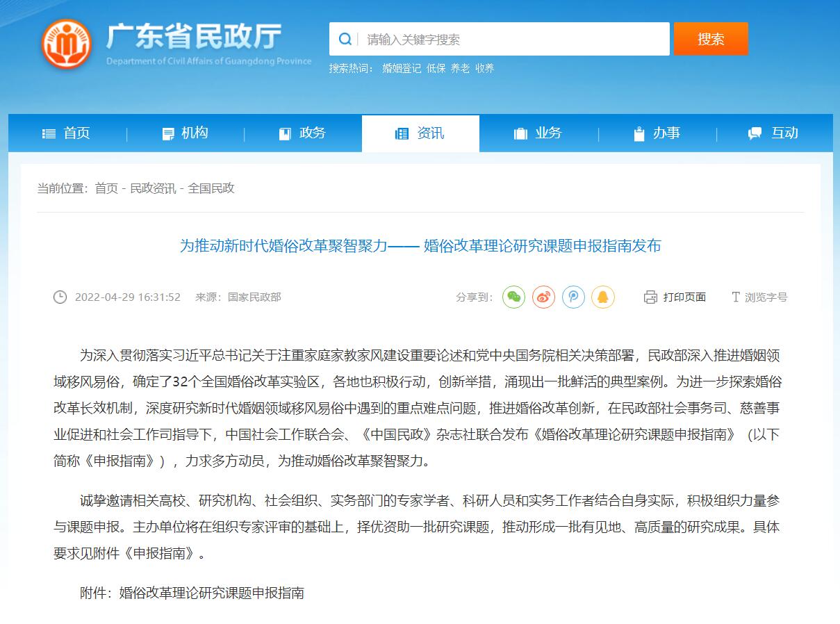The width and height of the screenshot is (840, 624).
Task: Share the article to WeChat
Action: pos(513,297)
